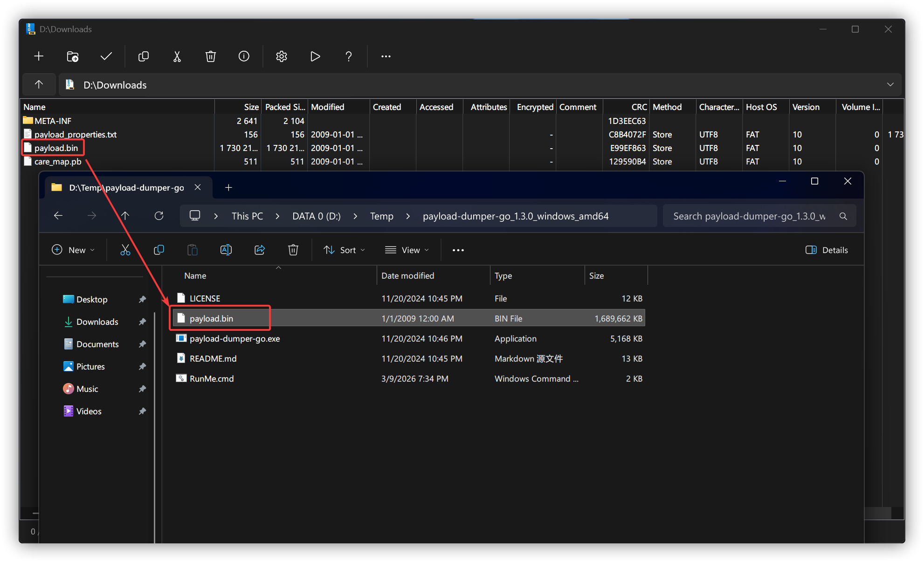Click the Delete trash icon in the 7-Zip toolbar
The image size is (924, 562).
click(x=211, y=56)
